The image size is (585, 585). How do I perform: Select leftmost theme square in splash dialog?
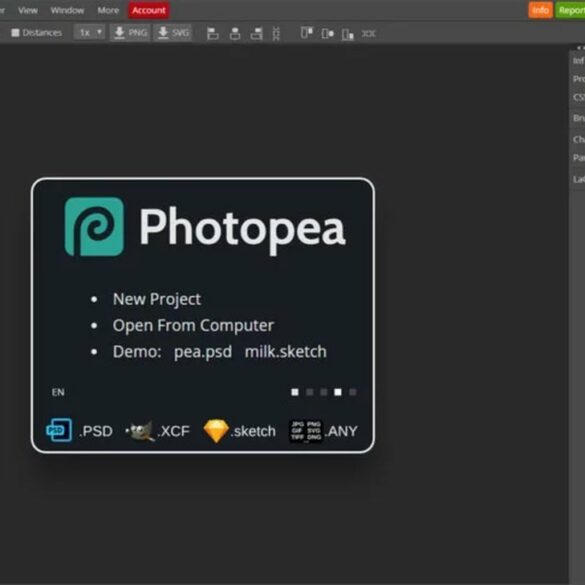point(295,392)
